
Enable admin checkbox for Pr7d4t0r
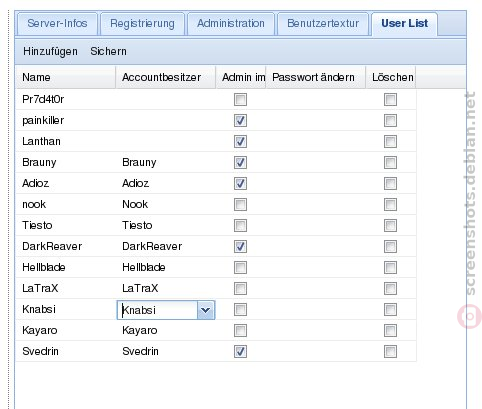tap(240, 99)
